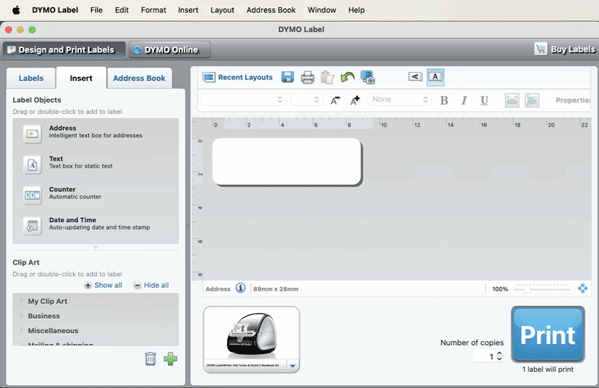Click the first alignment icon

512,100
